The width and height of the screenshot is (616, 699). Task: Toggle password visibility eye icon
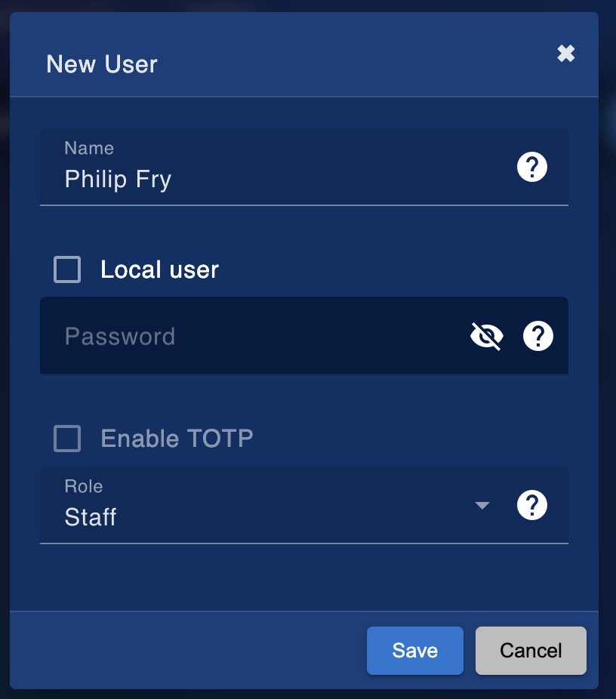point(487,336)
